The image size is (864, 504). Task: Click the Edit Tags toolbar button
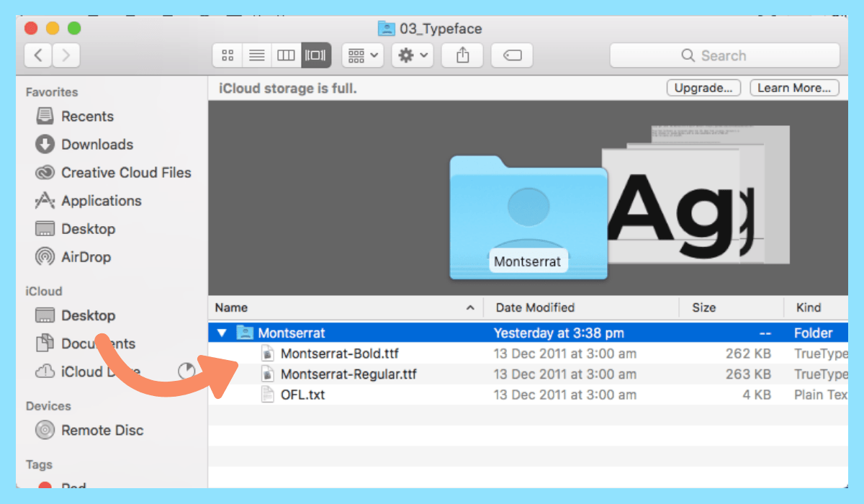point(512,55)
